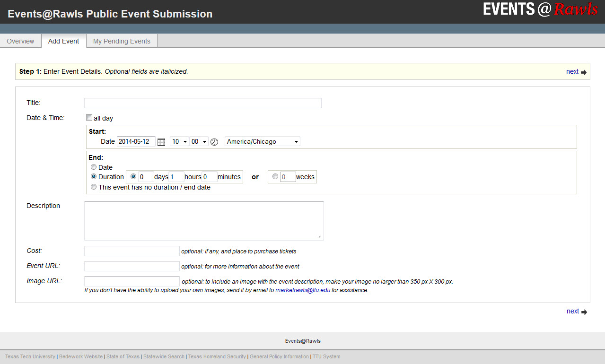The image size is (605, 364).
Task: Open the Texas Tech University footer link
Action: [30, 356]
